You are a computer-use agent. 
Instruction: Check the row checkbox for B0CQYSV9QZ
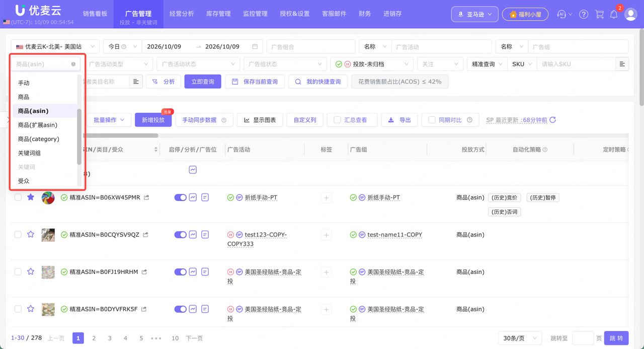tap(18, 235)
